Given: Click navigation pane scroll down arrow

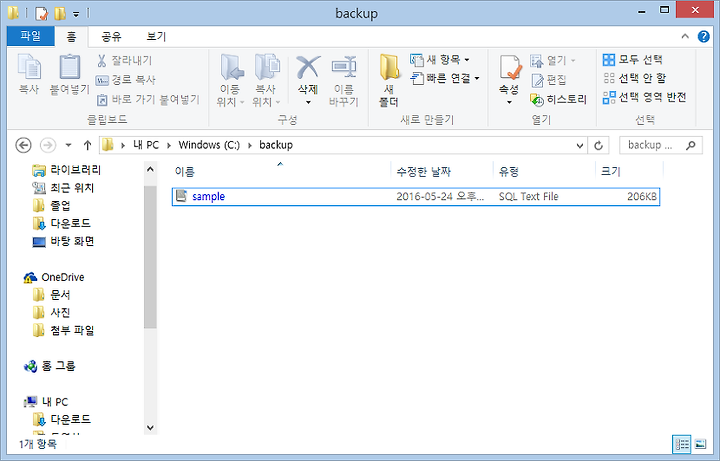Looking at the screenshot, I should tap(150, 427).
